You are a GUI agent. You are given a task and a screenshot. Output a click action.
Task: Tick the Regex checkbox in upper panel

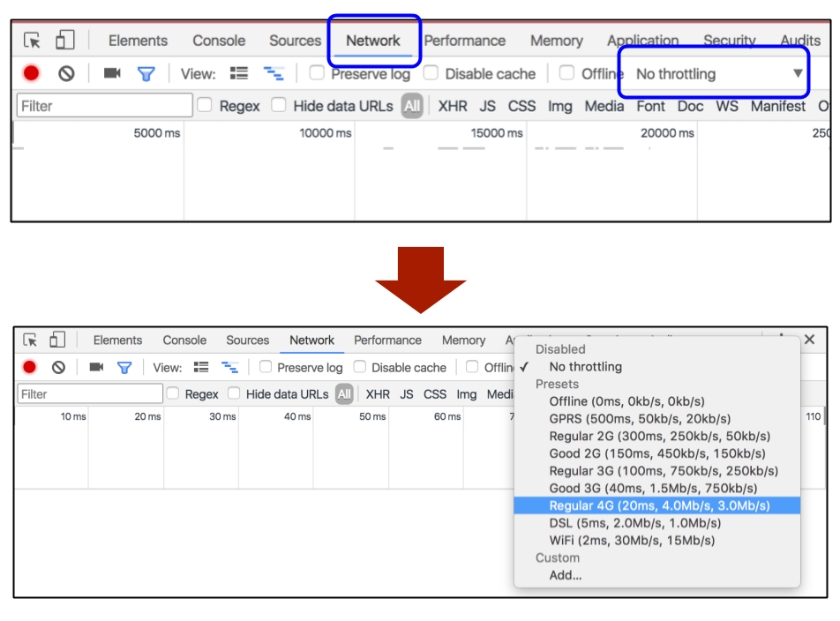point(205,105)
